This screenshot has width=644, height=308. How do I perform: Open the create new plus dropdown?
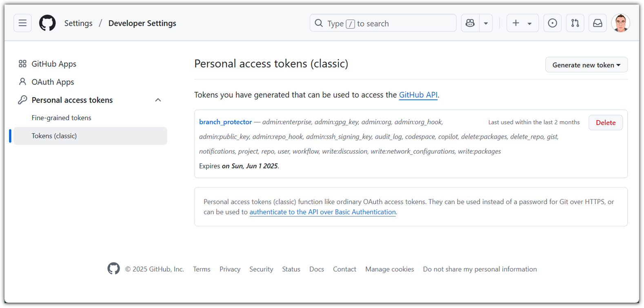(x=522, y=23)
